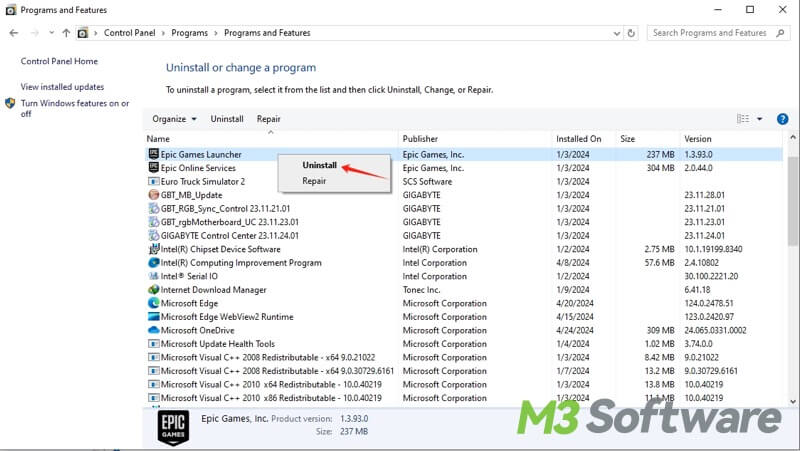Viewport: 800px width, 451px height.
Task: Click the scrollbar up arrow
Action: (792, 137)
